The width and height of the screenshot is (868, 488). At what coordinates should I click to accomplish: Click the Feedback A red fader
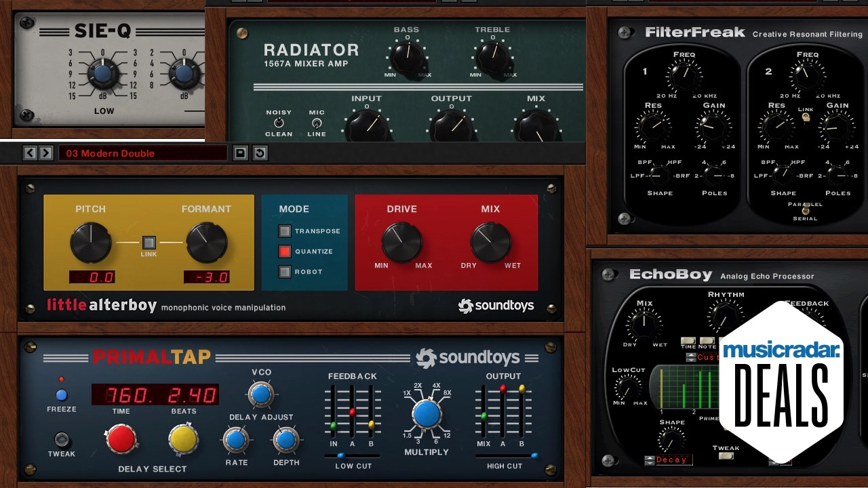352,411
